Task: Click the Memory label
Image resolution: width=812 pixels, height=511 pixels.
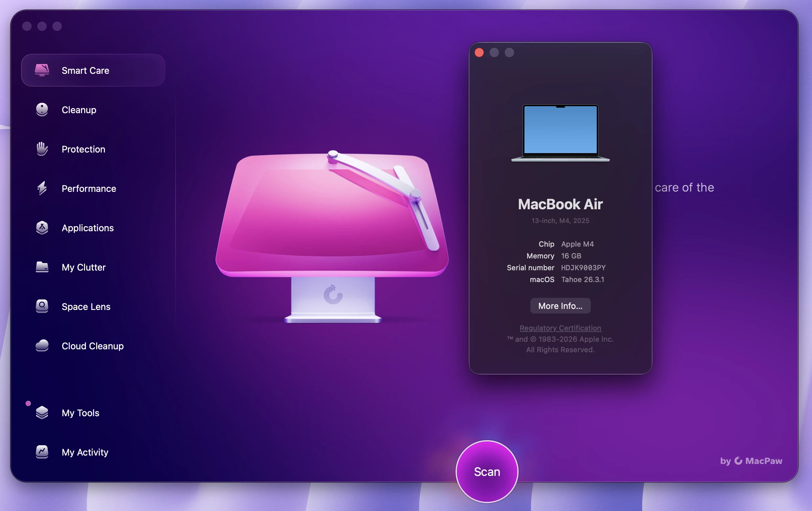Action: coord(540,256)
